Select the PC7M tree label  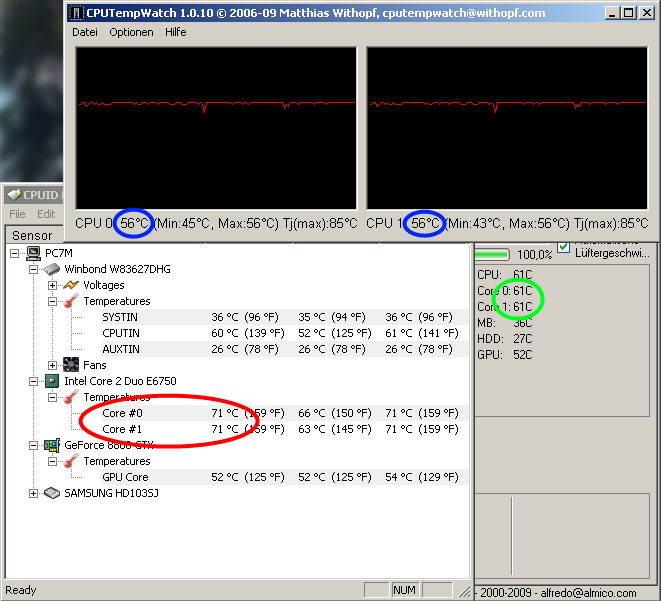[59, 253]
